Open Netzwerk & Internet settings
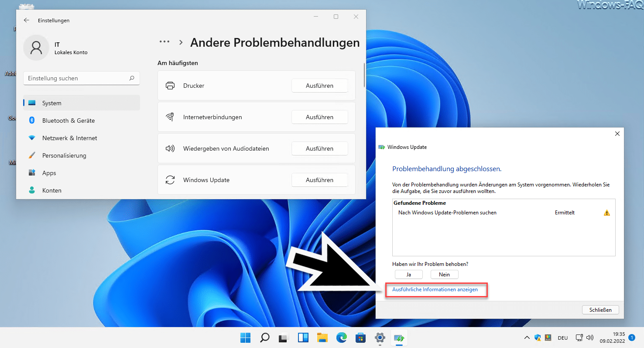644x348 pixels. (82, 138)
